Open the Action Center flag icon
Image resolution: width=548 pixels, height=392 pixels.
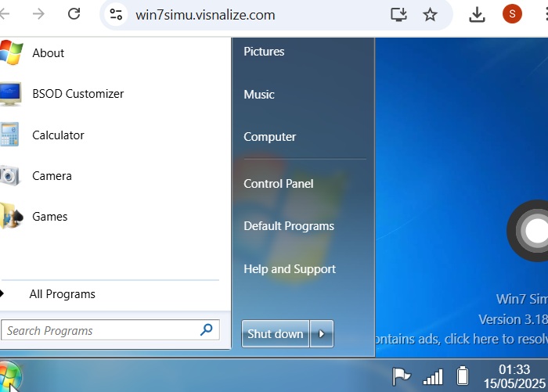401,376
